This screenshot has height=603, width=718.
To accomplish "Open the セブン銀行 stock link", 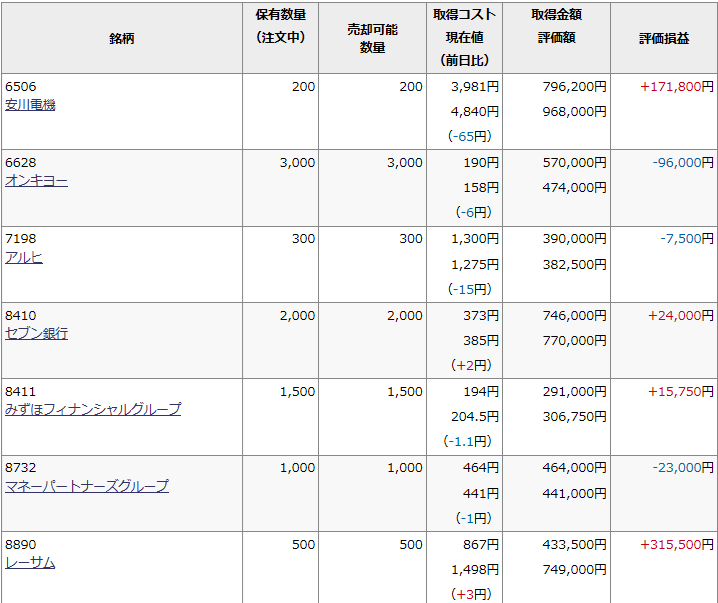I will point(37,333).
